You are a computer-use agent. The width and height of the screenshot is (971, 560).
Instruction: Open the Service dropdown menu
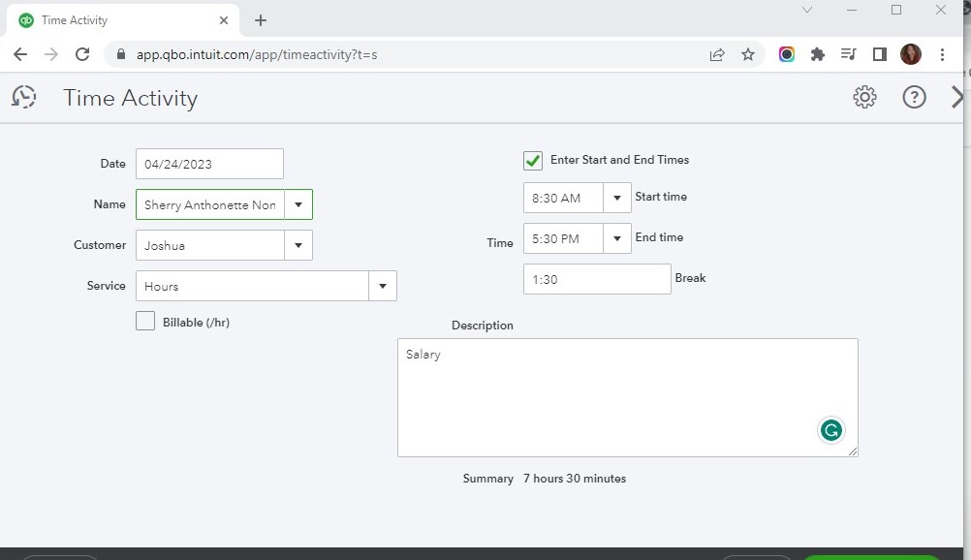383,286
